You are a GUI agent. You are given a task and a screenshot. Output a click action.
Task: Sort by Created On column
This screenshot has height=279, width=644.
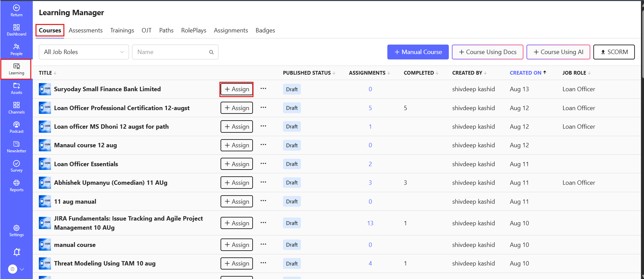[x=528, y=73]
